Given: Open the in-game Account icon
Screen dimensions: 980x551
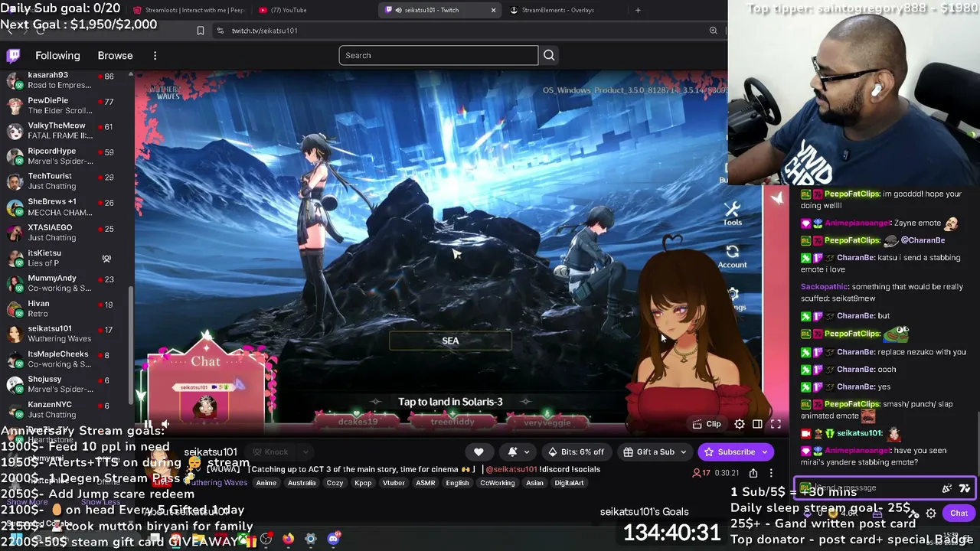Looking at the screenshot, I should pos(733,256).
